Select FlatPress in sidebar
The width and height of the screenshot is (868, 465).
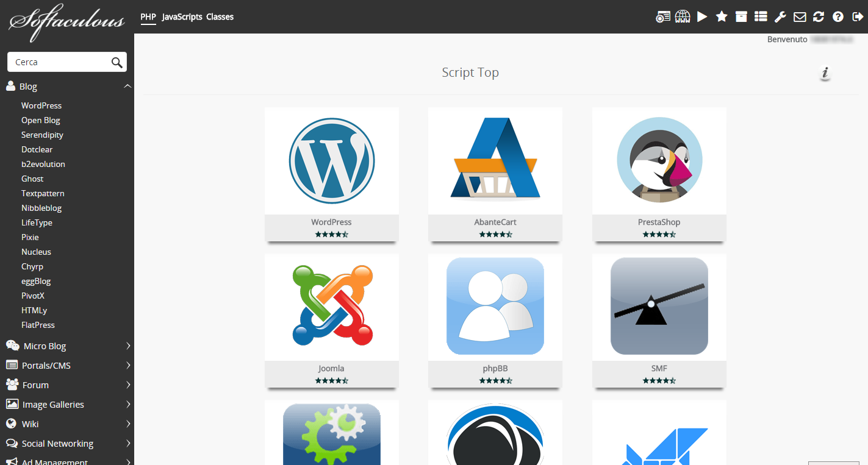coord(38,325)
